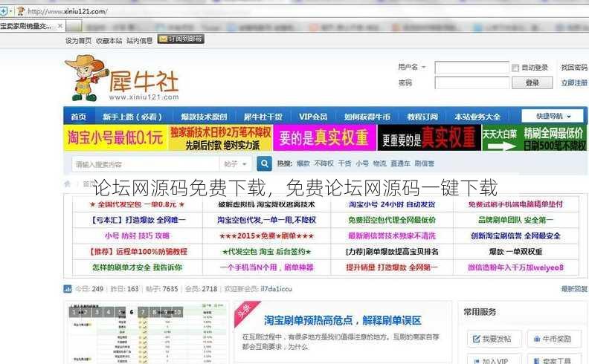Click the 最新回复 link
Viewport: 589px width, 364px height.
point(574,288)
